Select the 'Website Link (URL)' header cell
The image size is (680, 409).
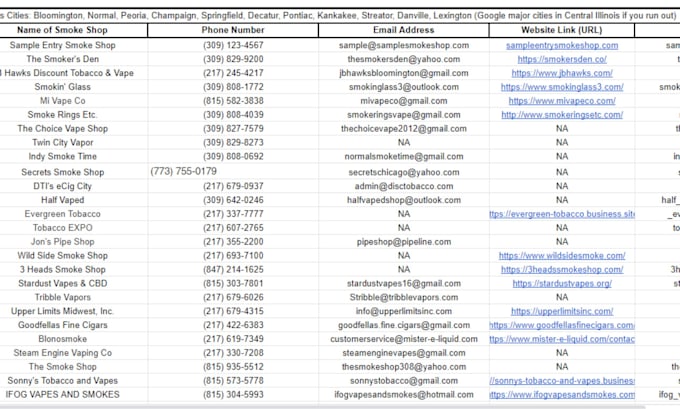tap(562, 30)
